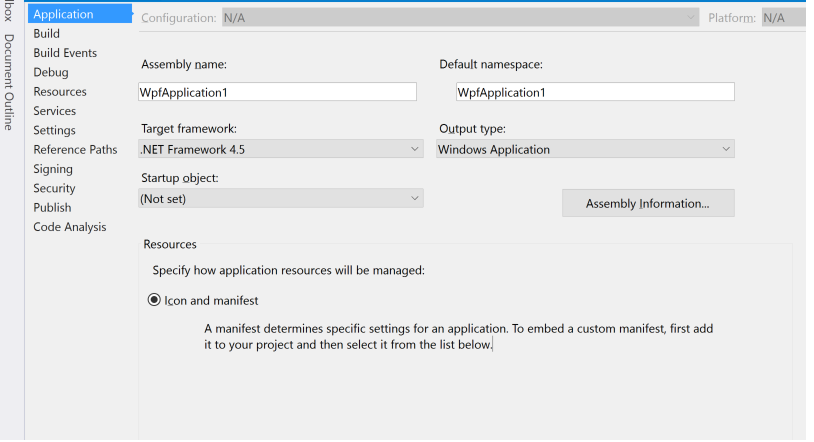The height and width of the screenshot is (442, 814).
Task: Open the Publish tab
Action: [52, 208]
